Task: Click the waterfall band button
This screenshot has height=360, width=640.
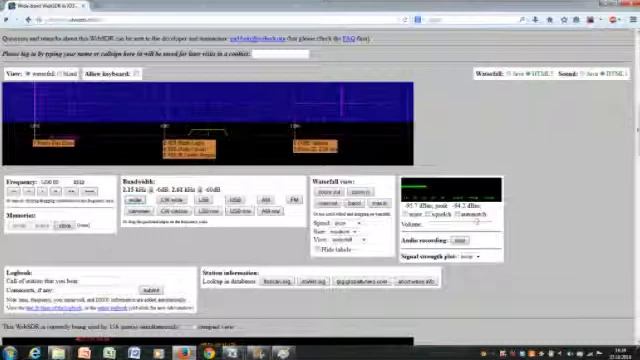Action: [x=354, y=203]
